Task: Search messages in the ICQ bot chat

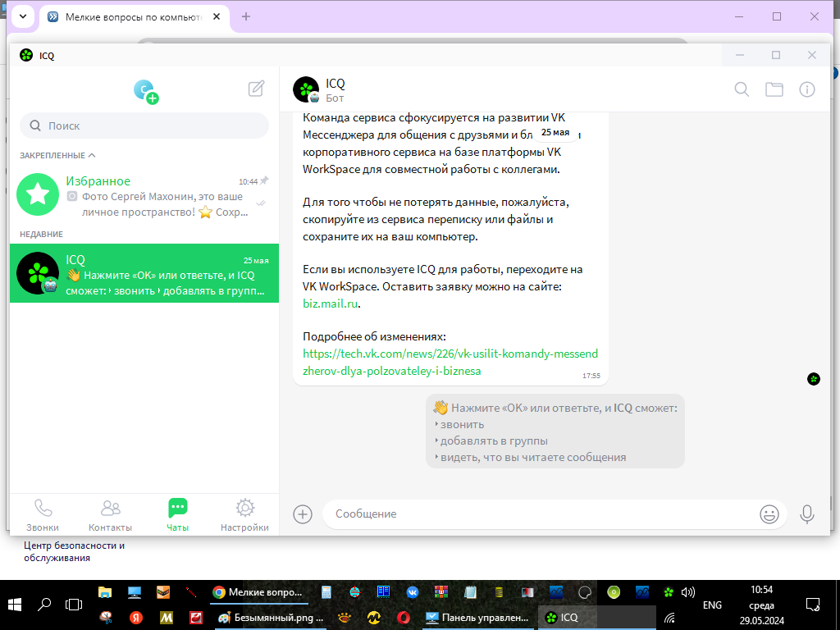Action: [742, 89]
